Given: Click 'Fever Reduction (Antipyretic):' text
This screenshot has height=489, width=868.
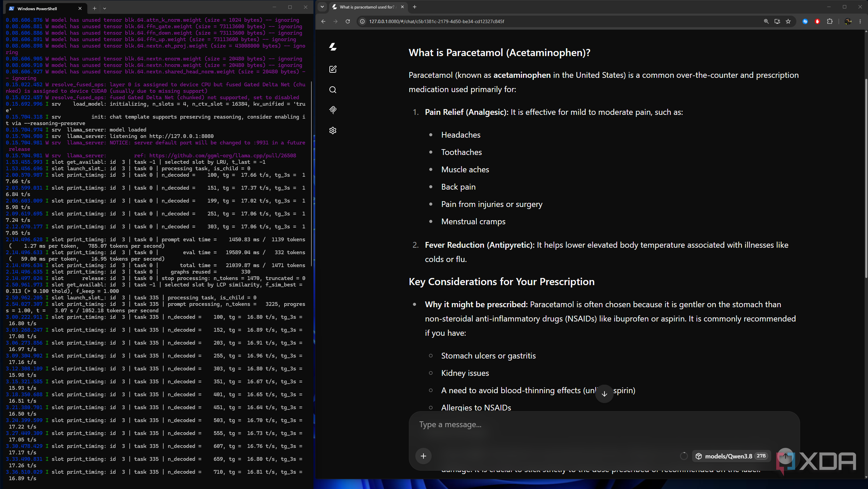Looking at the screenshot, I should click(x=480, y=245).
